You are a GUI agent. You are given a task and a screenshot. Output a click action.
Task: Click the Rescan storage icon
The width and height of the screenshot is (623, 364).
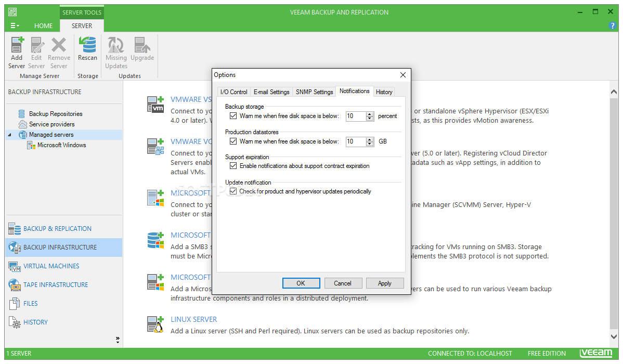pyautogui.click(x=87, y=45)
